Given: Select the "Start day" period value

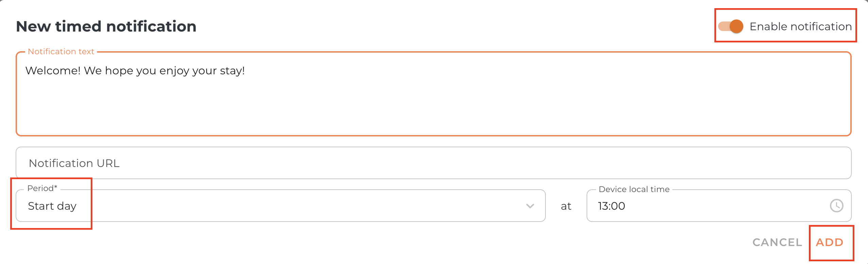Looking at the screenshot, I should tap(52, 206).
